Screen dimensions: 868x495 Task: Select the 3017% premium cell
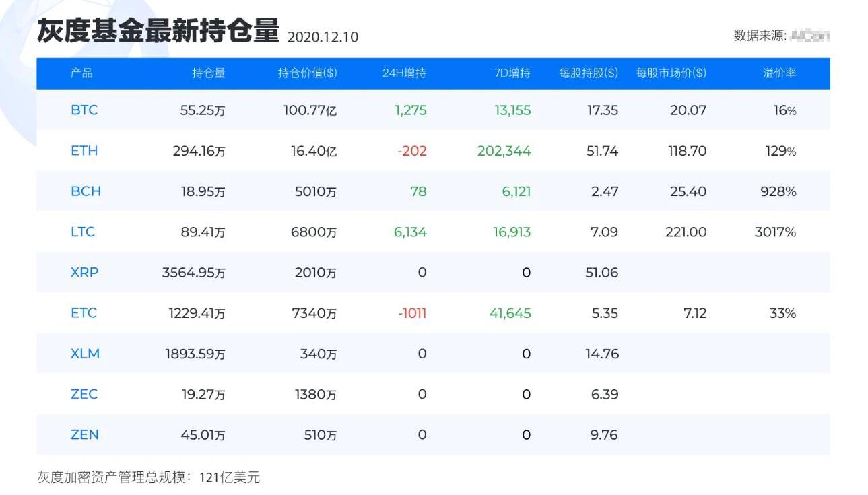776,232
